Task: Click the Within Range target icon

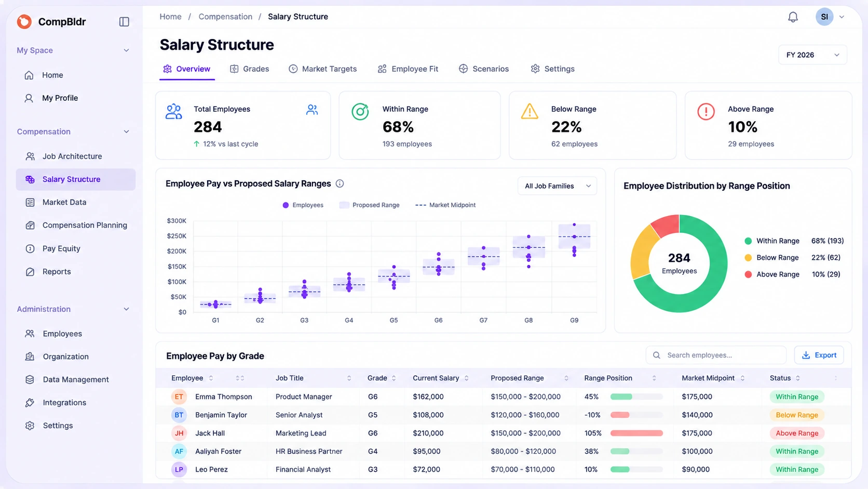Action: pos(360,112)
